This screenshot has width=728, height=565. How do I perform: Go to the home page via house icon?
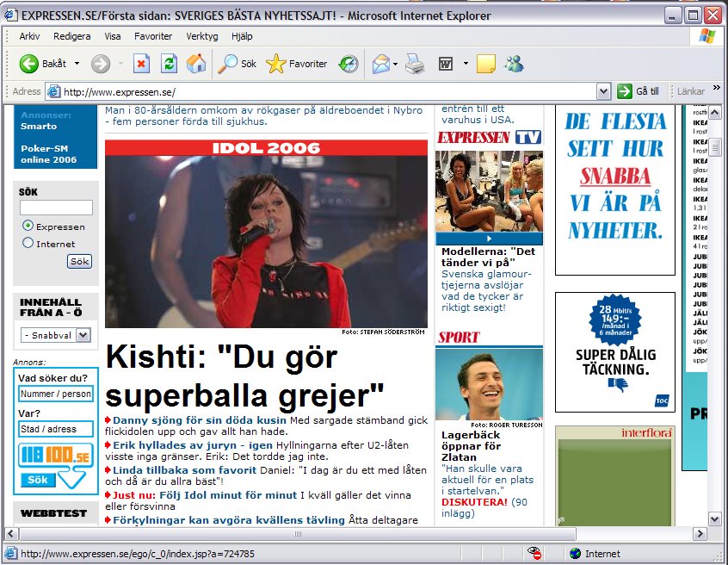tap(196, 64)
